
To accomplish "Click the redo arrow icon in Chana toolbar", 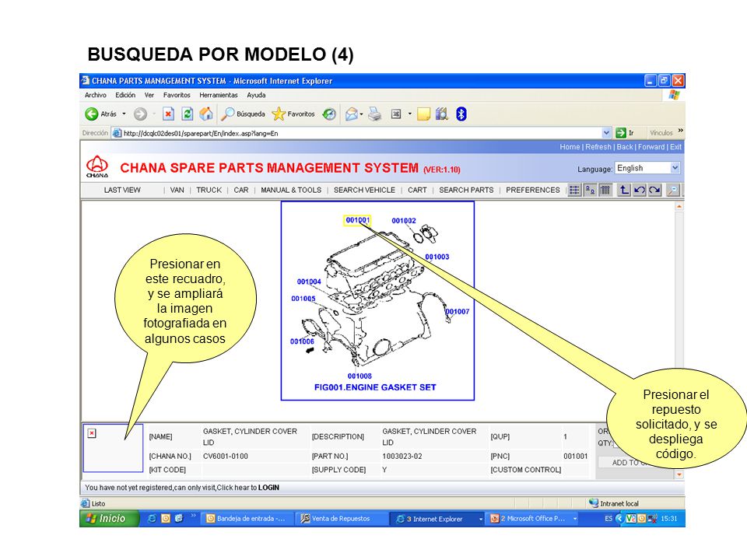I will tap(655, 190).
